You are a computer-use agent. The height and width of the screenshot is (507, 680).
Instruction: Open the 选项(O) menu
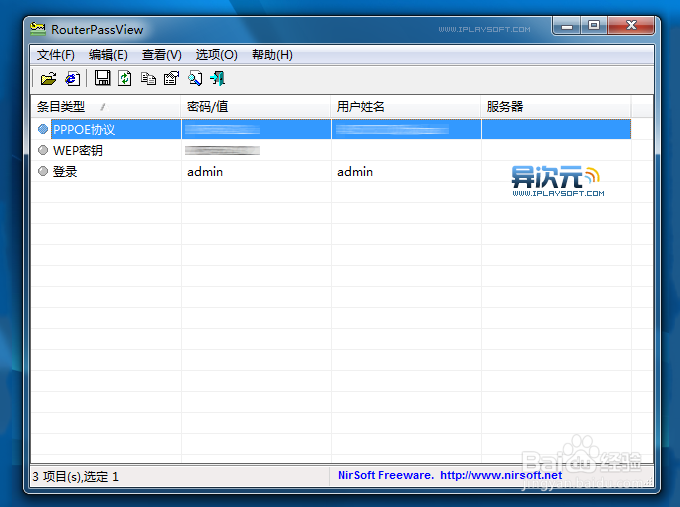(216, 55)
